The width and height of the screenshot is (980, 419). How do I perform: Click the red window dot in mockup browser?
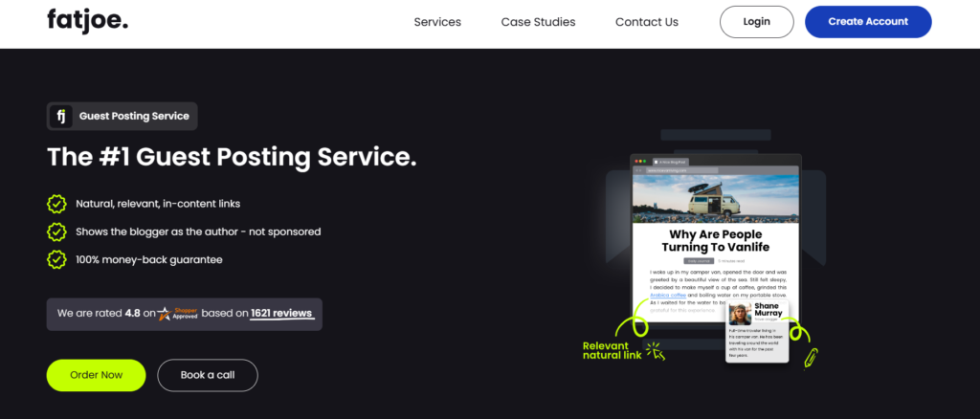(x=636, y=161)
